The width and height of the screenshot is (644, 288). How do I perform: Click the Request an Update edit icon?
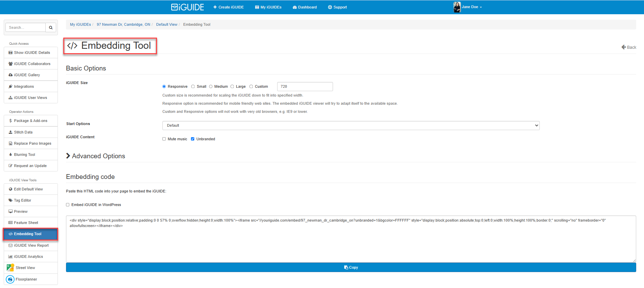(10, 166)
